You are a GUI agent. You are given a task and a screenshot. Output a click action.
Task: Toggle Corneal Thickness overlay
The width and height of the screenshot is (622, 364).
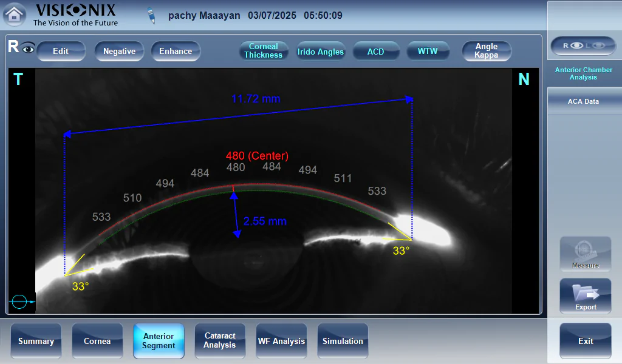[x=263, y=51]
